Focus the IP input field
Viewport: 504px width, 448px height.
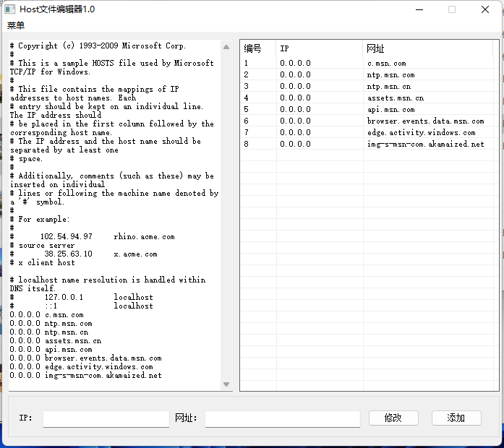[106, 419]
